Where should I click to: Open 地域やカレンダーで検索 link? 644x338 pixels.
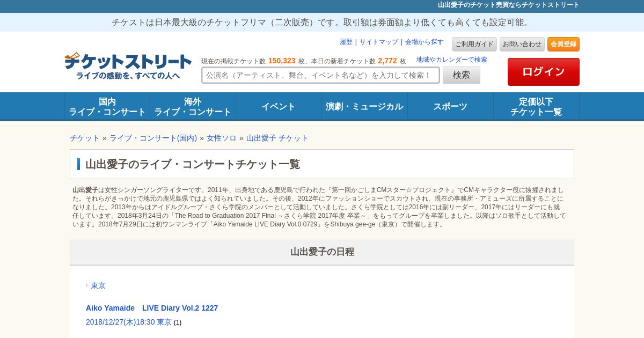452,60
